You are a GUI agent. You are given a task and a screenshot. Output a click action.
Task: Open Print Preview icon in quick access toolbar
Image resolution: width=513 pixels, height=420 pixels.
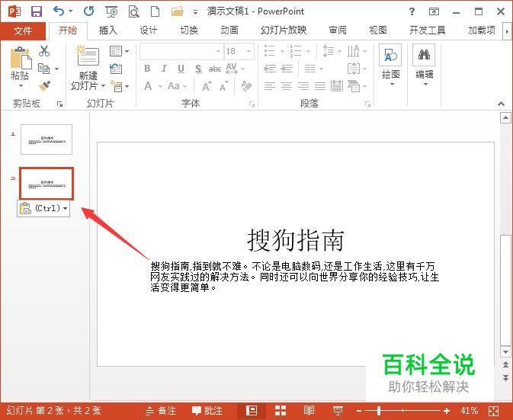point(133,11)
